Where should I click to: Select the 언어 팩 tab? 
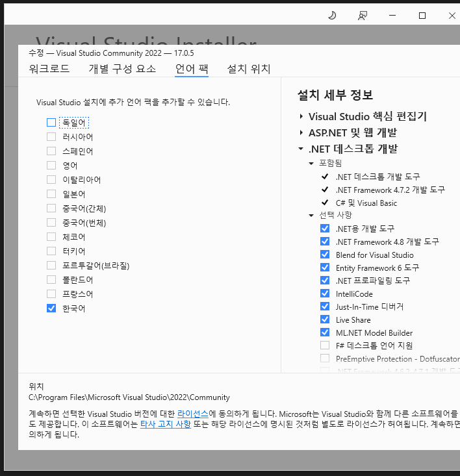192,69
